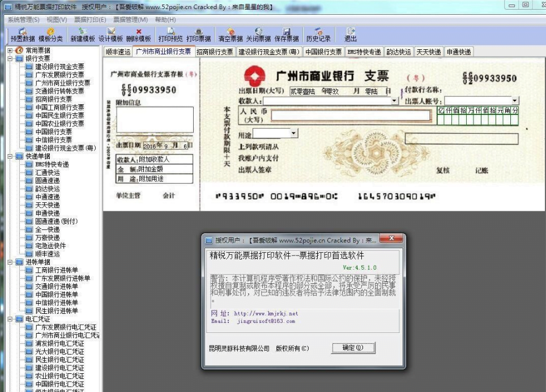The image size is (546, 392).
Task: Switch to the 招商银行支票 tab
Action: [x=215, y=52]
